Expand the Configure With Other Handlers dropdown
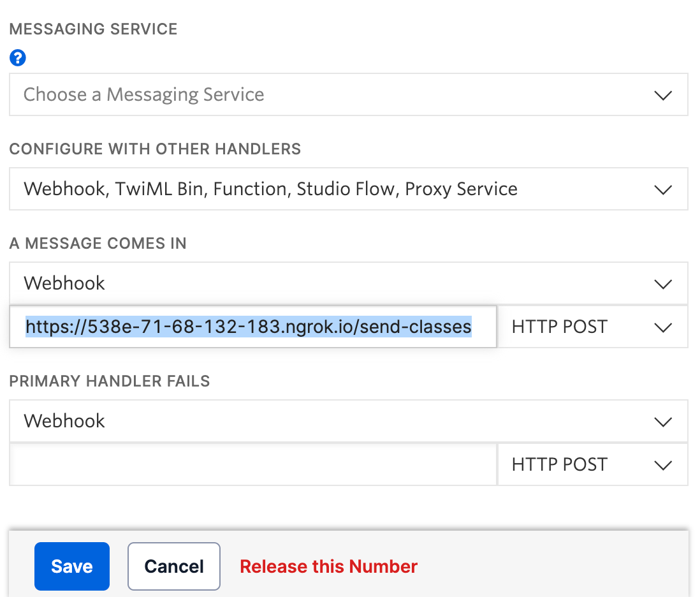The width and height of the screenshot is (700, 597). tap(349, 189)
